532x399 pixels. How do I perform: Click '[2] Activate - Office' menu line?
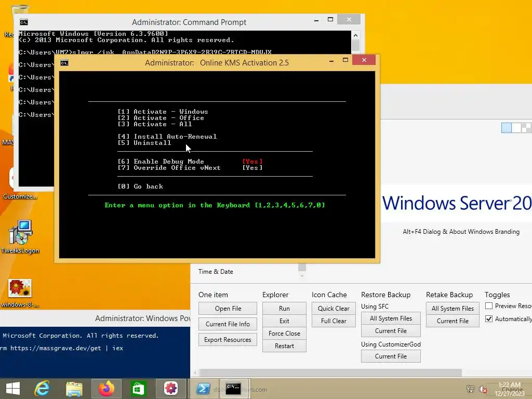161,118
